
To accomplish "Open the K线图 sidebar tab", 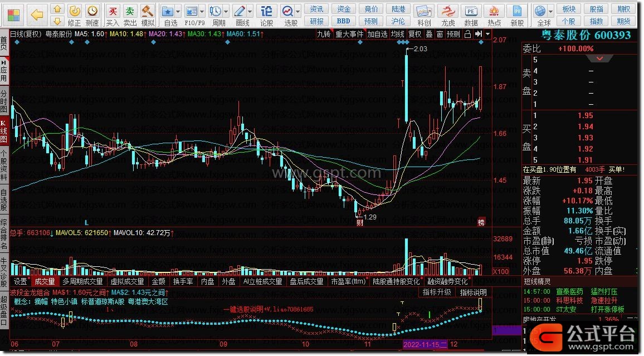I will pos(4,131).
